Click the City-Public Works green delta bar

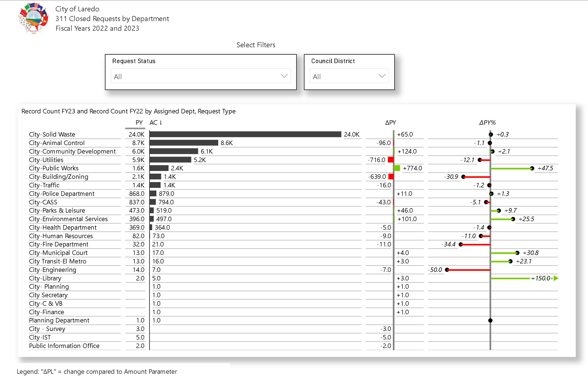(397, 168)
